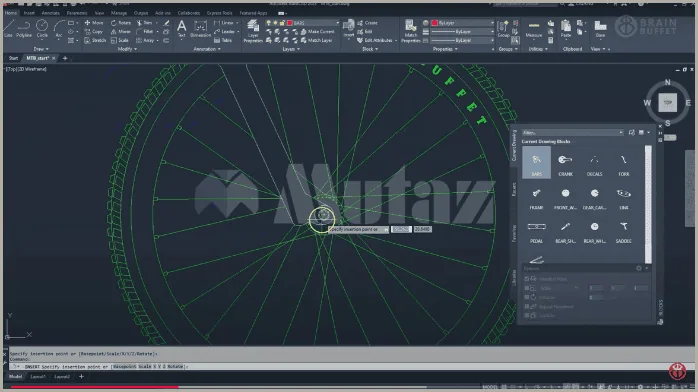Image resolution: width=698 pixels, height=392 pixels.
Task: Click the Scale tool
Action: coord(120,40)
